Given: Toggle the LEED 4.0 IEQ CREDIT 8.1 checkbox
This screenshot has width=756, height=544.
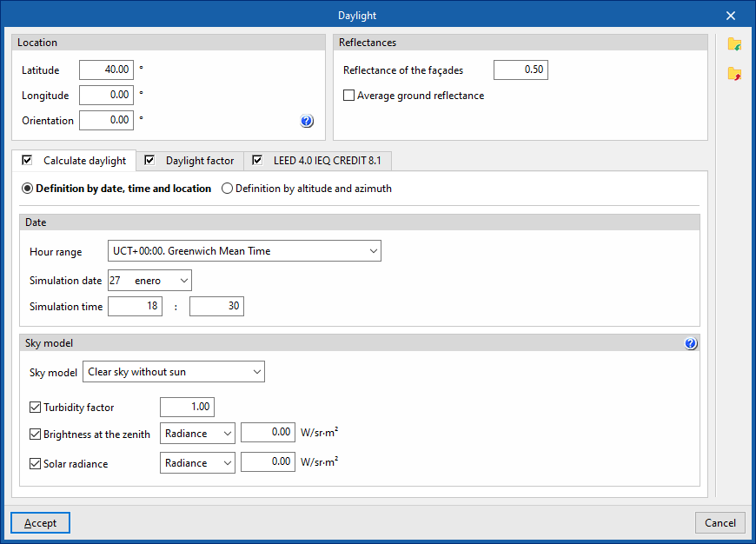Looking at the screenshot, I should [257, 160].
